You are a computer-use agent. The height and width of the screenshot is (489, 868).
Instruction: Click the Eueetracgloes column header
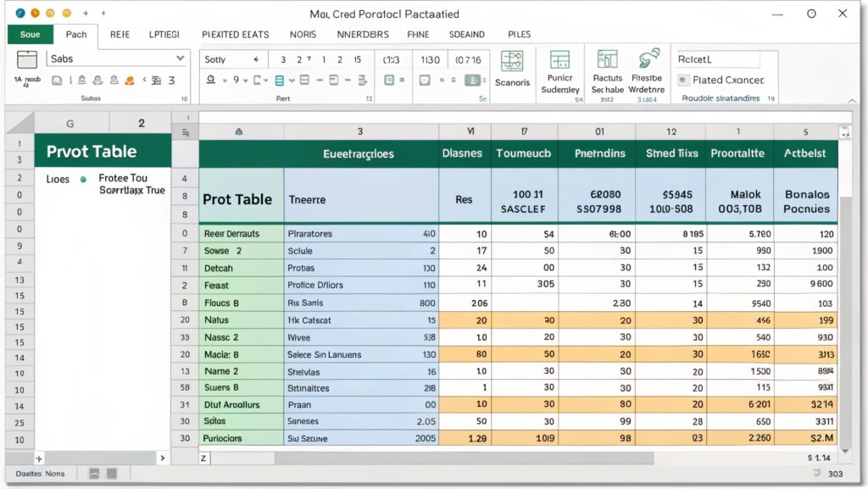point(359,153)
